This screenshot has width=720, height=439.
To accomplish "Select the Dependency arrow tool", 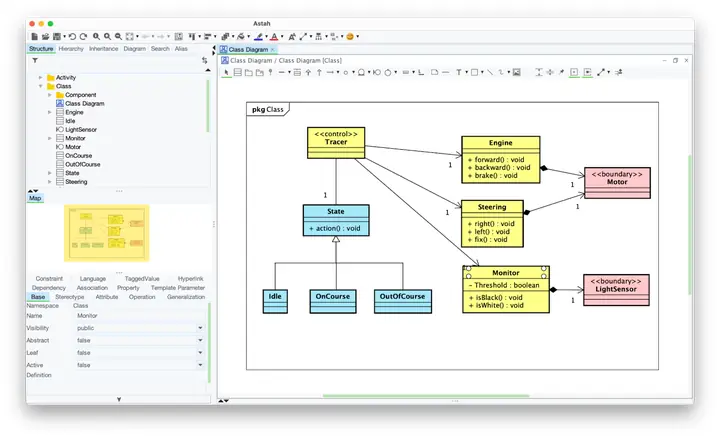I will click(330, 72).
